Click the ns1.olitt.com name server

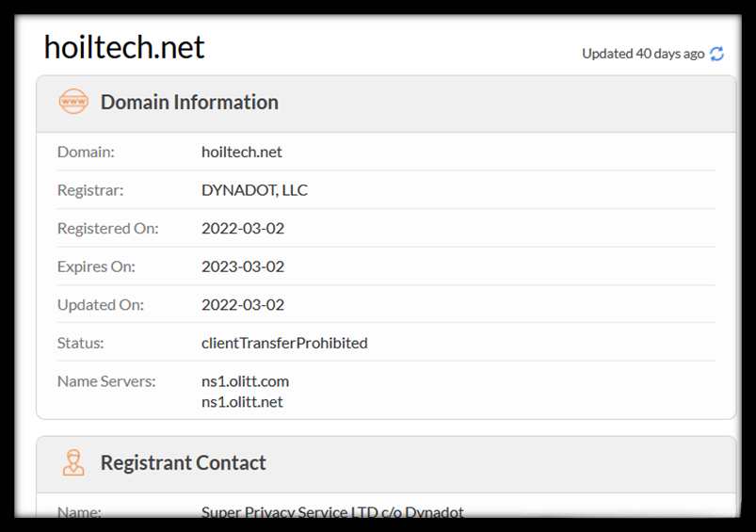(245, 381)
